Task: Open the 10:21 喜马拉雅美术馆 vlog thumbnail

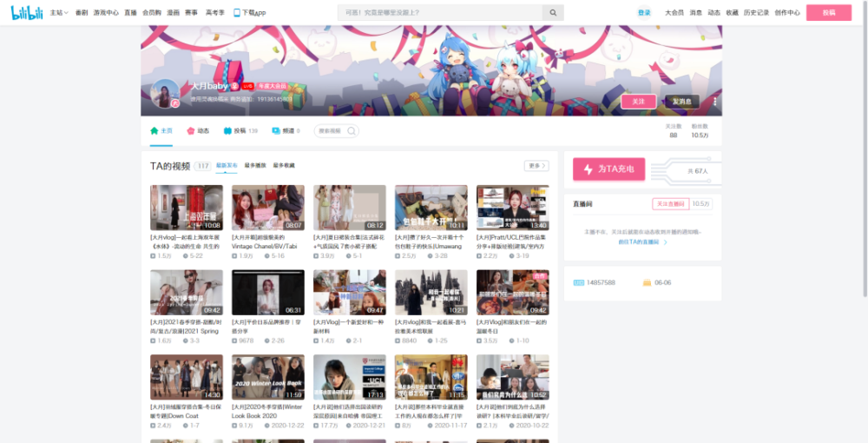Action: (431, 293)
